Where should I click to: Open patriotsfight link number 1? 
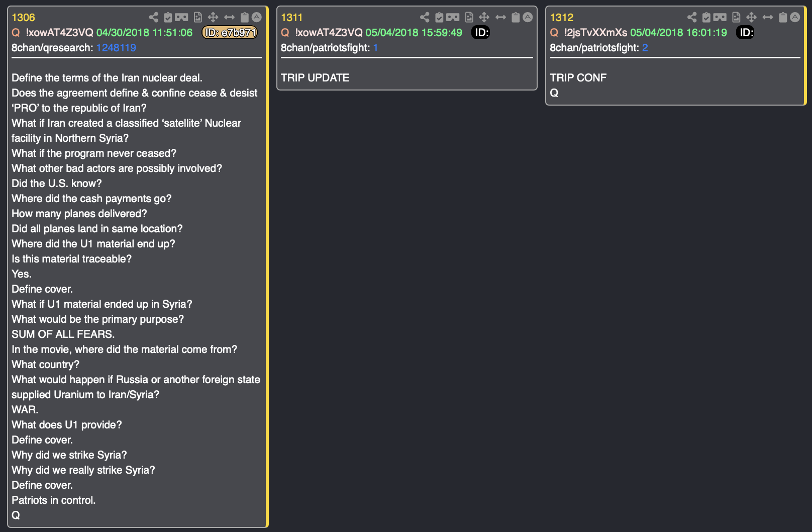pyautogui.click(x=375, y=48)
